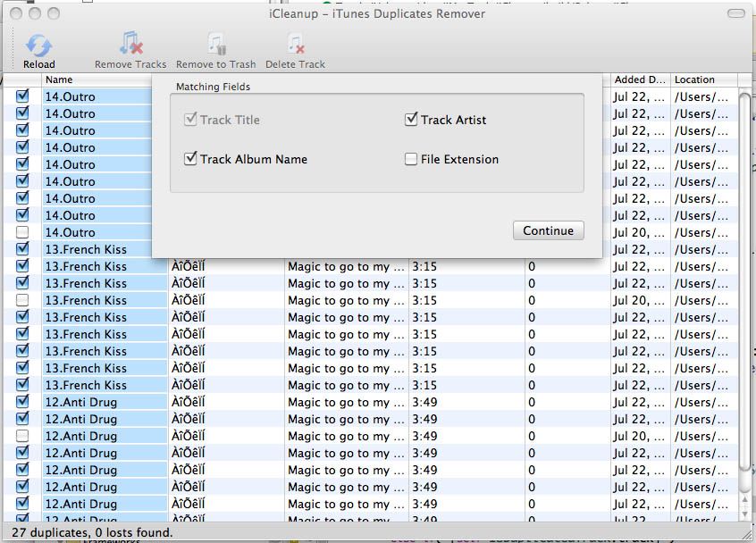Toggle the Track Title checkbox

(190, 119)
